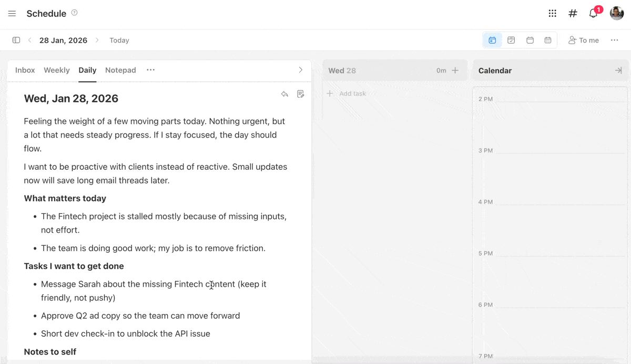631x364 pixels.
Task: Collapse the Calendar panel using its arrow icon
Action: tap(618, 70)
